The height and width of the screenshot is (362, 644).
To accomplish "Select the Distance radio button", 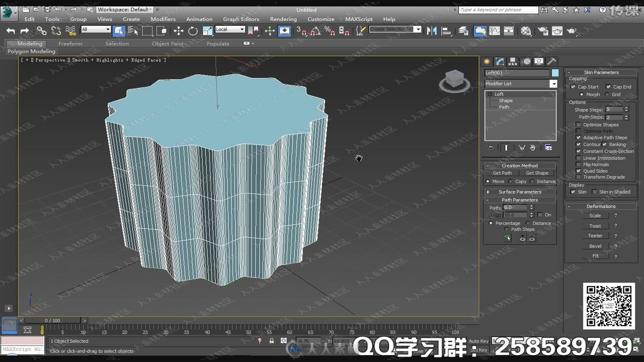I will click(528, 223).
